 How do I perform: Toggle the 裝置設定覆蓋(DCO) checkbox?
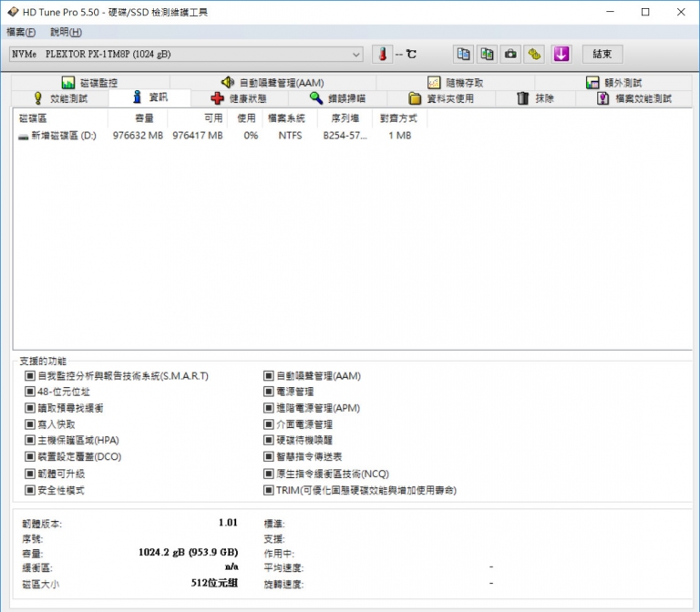click(30, 456)
